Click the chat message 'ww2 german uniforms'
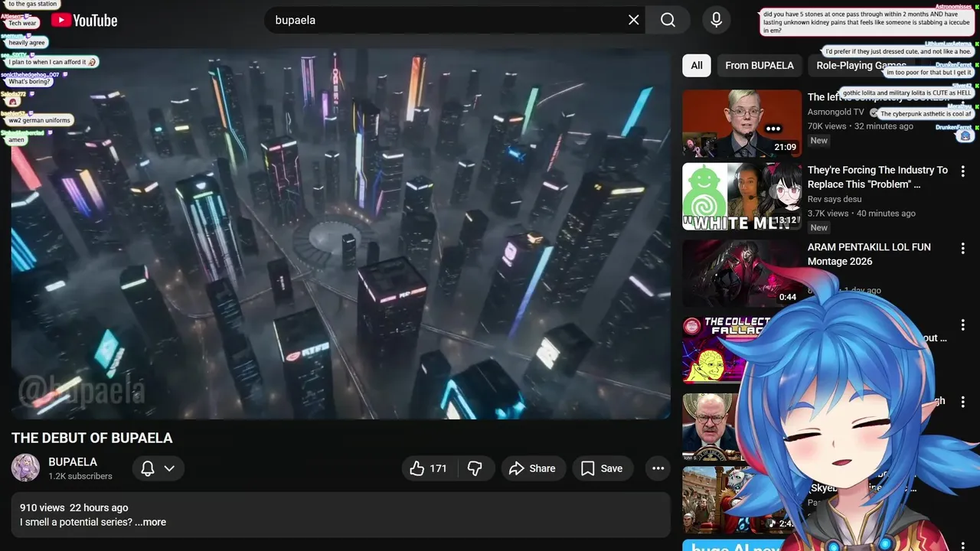The width and height of the screenshot is (980, 551). (x=39, y=120)
